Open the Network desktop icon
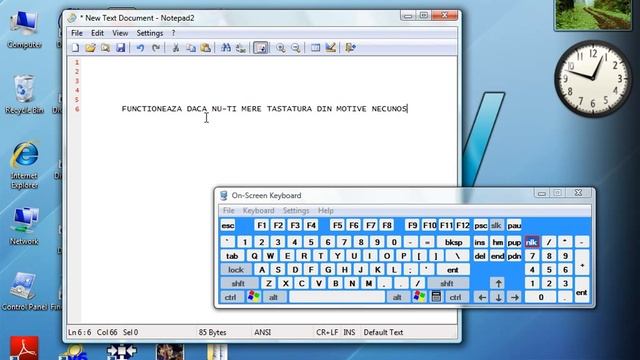Viewport: 640px width, 360px height. click(x=24, y=226)
